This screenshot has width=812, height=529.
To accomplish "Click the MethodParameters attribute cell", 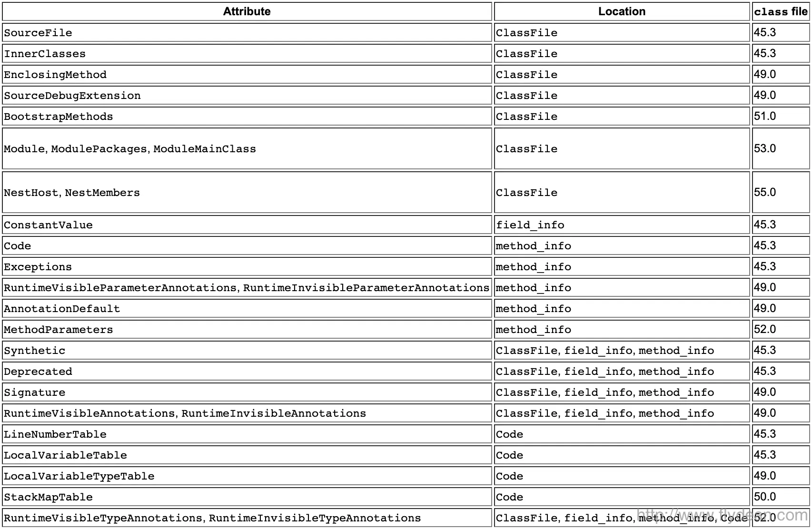I will coord(247,329).
